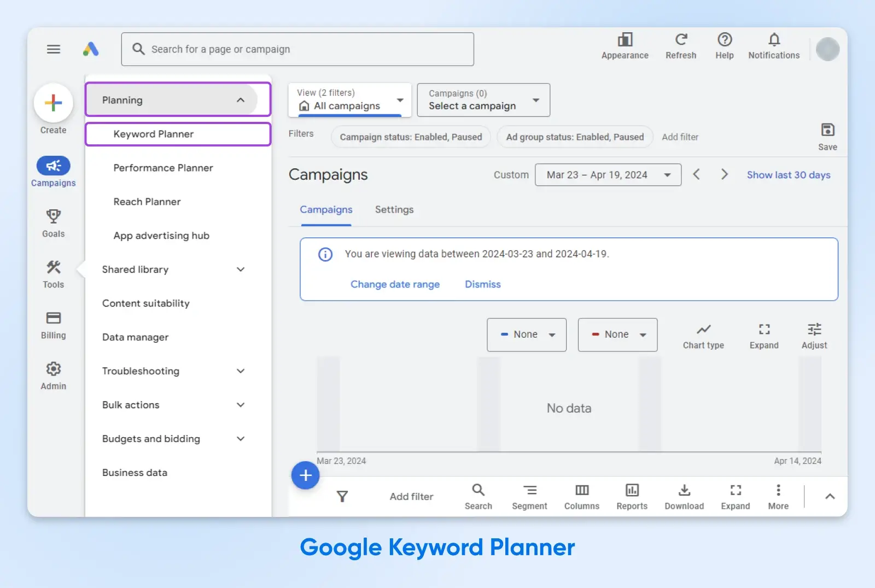Image resolution: width=875 pixels, height=588 pixels.
Task: Collapse the Planning menu section
Action: (240, 100)
